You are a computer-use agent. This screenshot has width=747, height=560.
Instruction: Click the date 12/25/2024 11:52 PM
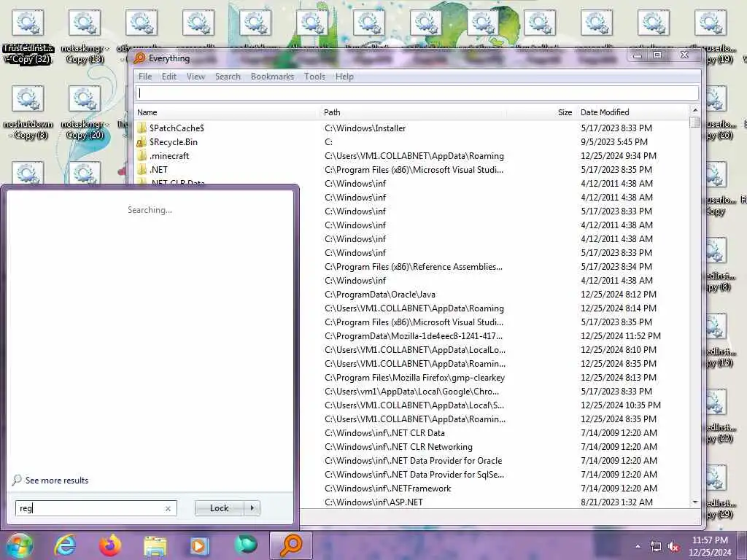(620, 335)
